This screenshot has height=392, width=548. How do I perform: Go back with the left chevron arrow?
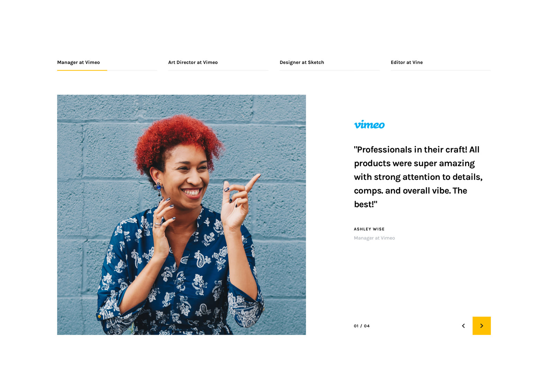click(463, 326)
